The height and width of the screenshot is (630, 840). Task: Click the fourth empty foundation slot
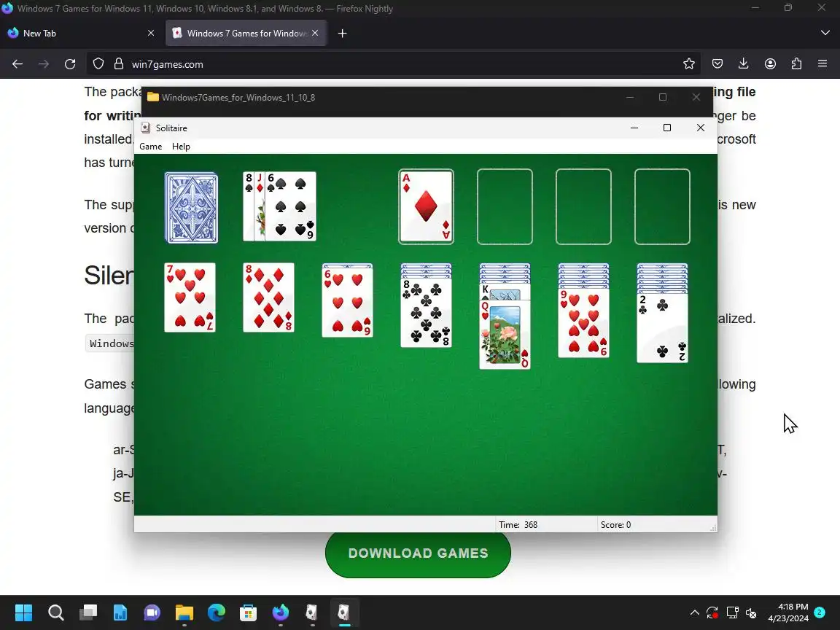662,207
